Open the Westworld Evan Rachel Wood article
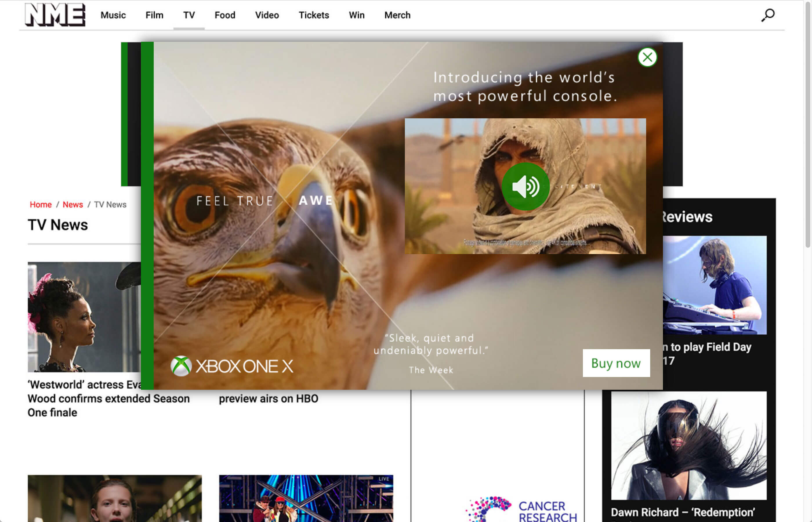This screenshot has width=812, height=522. tap(108, 399)
